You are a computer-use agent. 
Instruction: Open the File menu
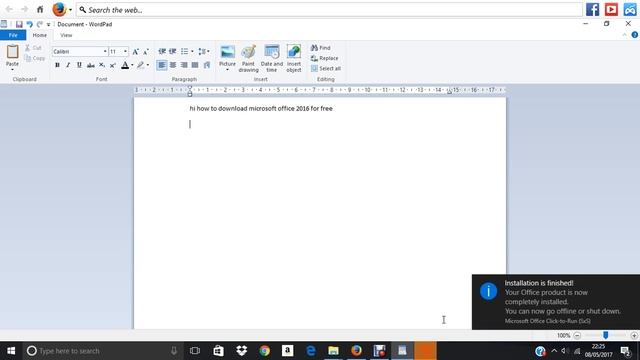coord(13,35)
